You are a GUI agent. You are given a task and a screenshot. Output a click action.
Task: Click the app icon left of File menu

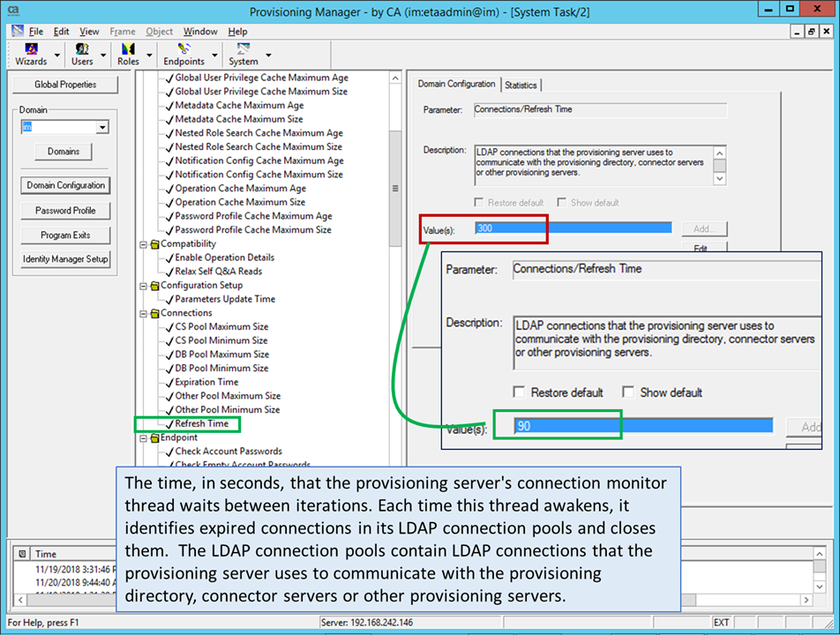18,31
